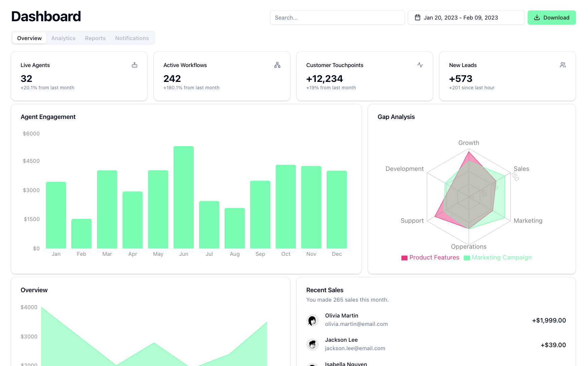Click the network icon on Active Workflows card
This screenshot has width=588, height=366.
coord(277,65)
